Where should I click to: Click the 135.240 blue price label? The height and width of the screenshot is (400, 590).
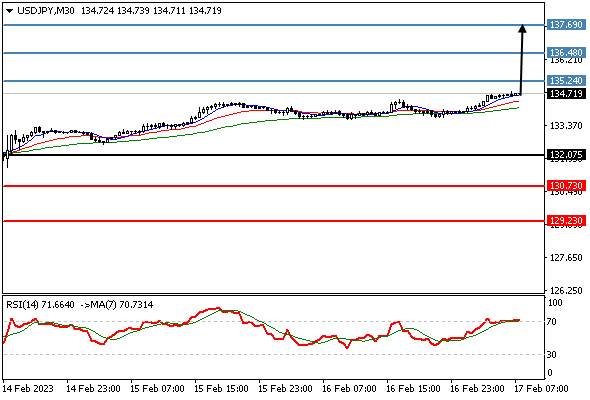coord(566,81)
